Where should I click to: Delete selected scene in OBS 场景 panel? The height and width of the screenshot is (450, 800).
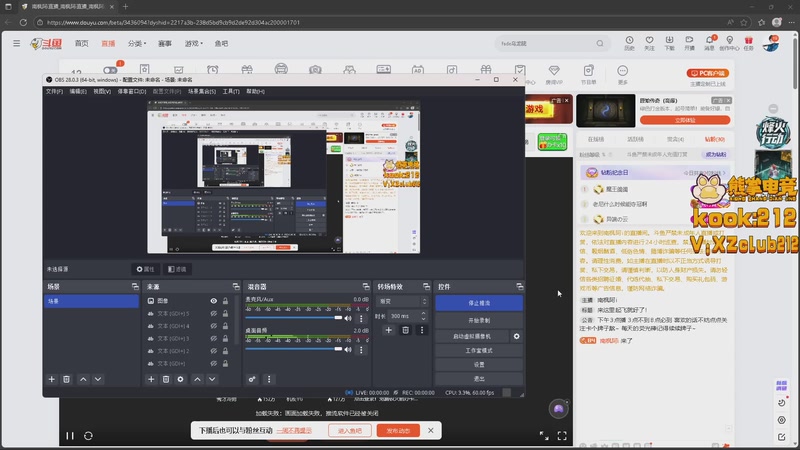(66, 379)
